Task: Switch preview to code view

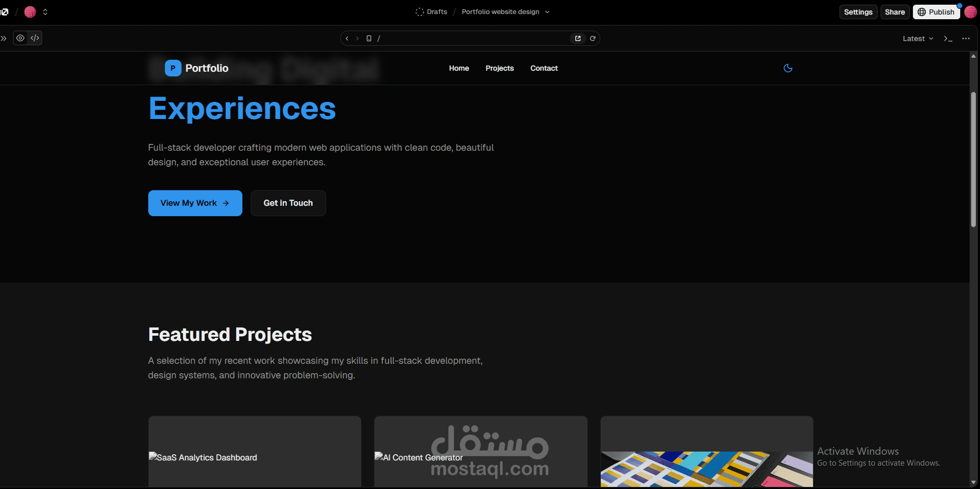Action: pos(35,38)
